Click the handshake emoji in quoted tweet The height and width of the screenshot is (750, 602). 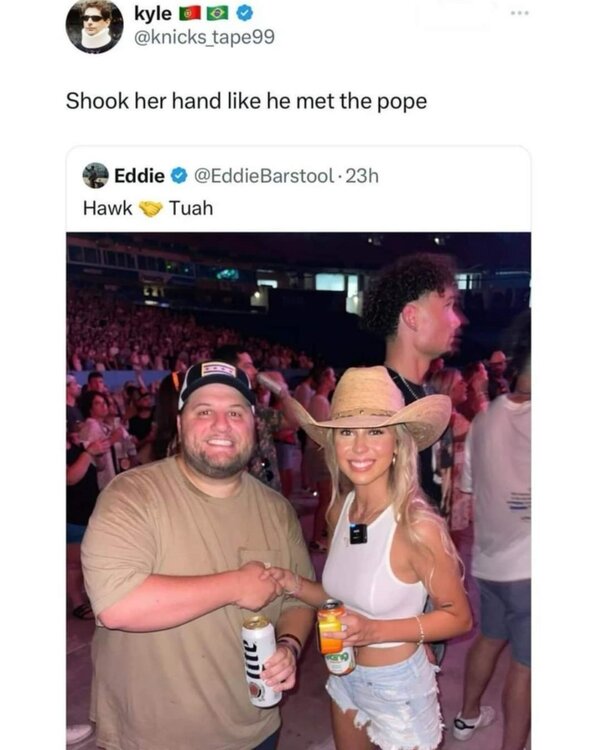pos(151,209)
